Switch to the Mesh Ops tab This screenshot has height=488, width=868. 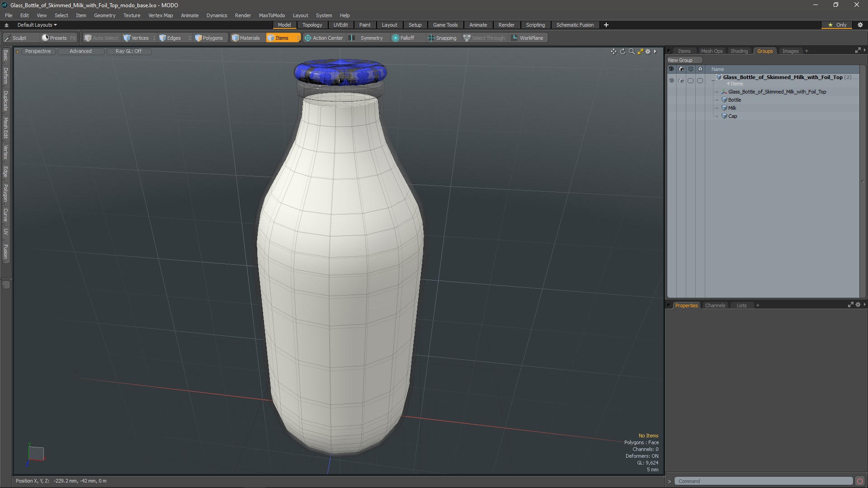point(712,51)
